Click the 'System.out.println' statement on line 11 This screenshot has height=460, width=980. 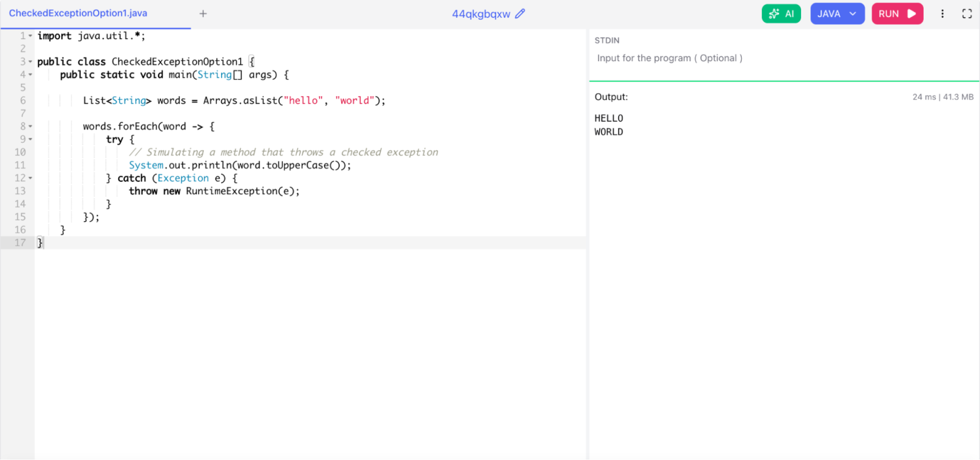pyautogui.click(x=240, y=165)
